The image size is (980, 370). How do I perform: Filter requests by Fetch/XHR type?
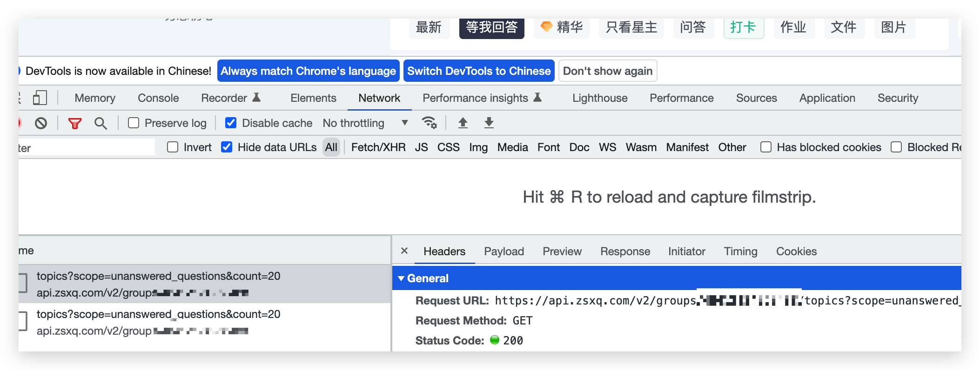click(378, 147)
